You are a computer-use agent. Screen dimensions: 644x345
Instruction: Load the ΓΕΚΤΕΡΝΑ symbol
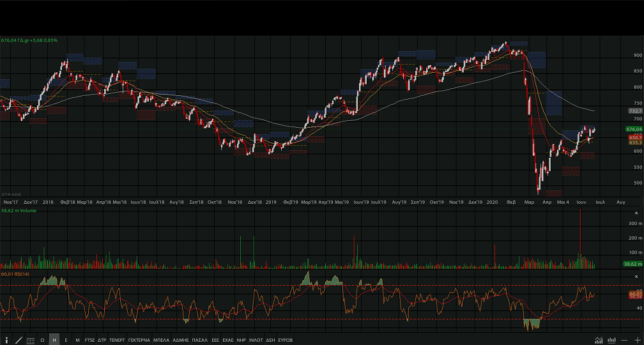[139, 340]
